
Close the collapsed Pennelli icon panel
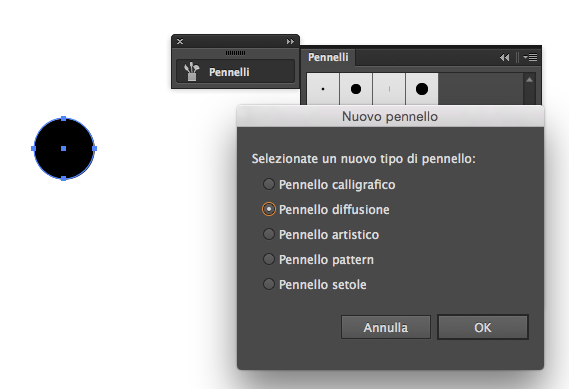click(x=180, y=41)
